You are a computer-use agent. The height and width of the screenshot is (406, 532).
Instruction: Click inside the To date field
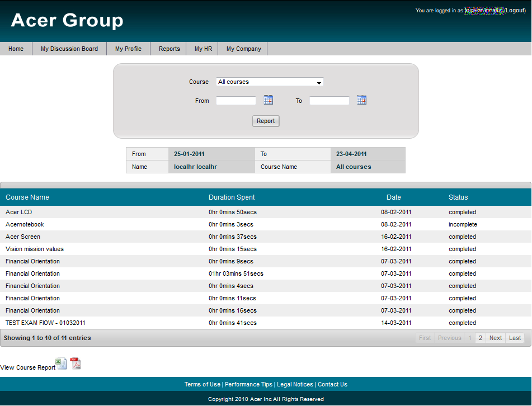329,101
